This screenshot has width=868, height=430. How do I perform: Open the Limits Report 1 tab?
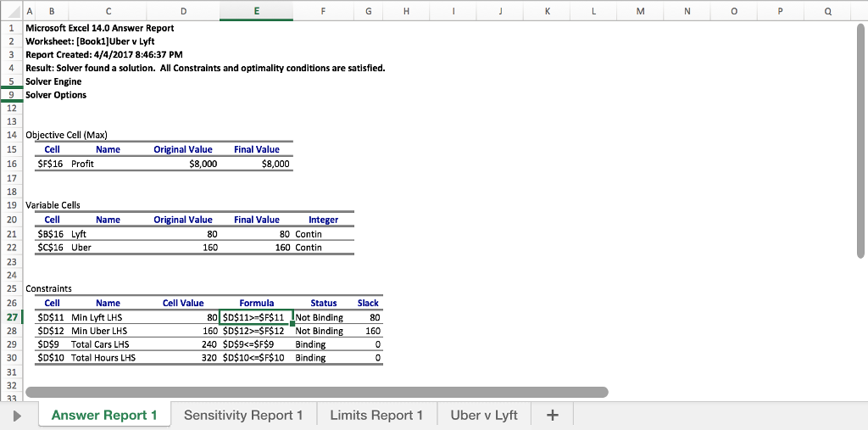click(x=376, y=415)
